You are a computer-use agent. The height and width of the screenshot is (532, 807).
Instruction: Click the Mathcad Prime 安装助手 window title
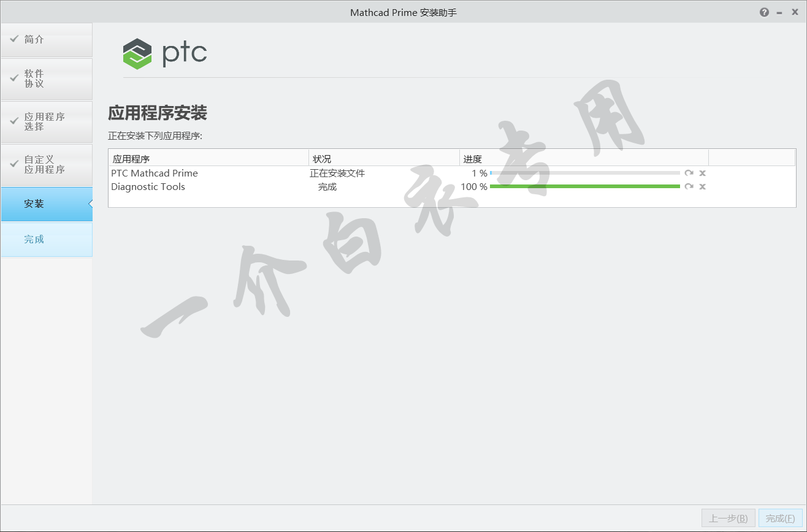pyautogui.click(x=403, y=12)
